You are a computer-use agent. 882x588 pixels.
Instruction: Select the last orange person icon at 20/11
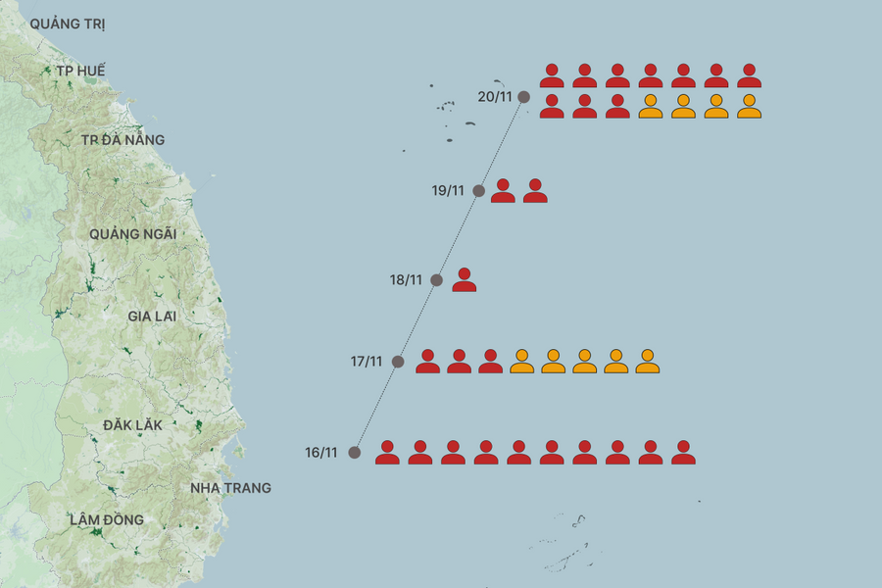750,107
